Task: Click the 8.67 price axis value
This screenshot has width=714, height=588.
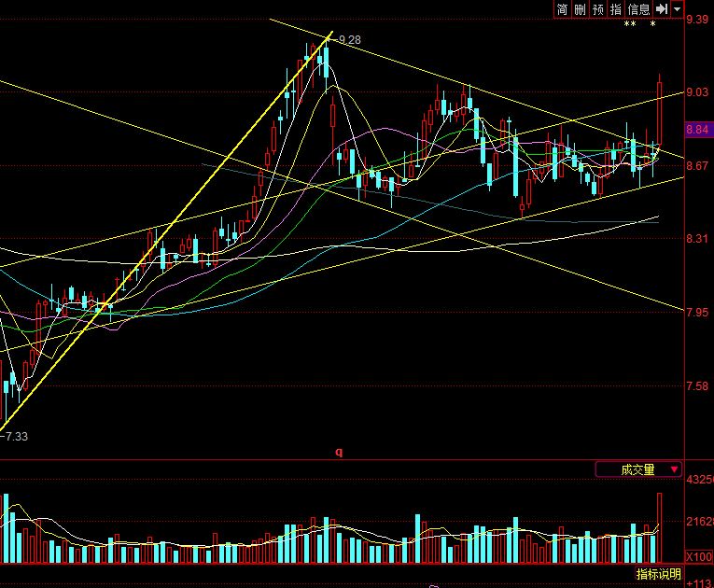Action: pyautogui.click(x=697, y=166)
